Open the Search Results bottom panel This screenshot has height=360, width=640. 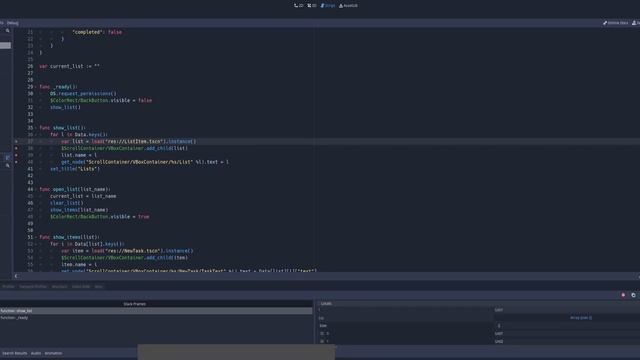[x=15, y=353]
